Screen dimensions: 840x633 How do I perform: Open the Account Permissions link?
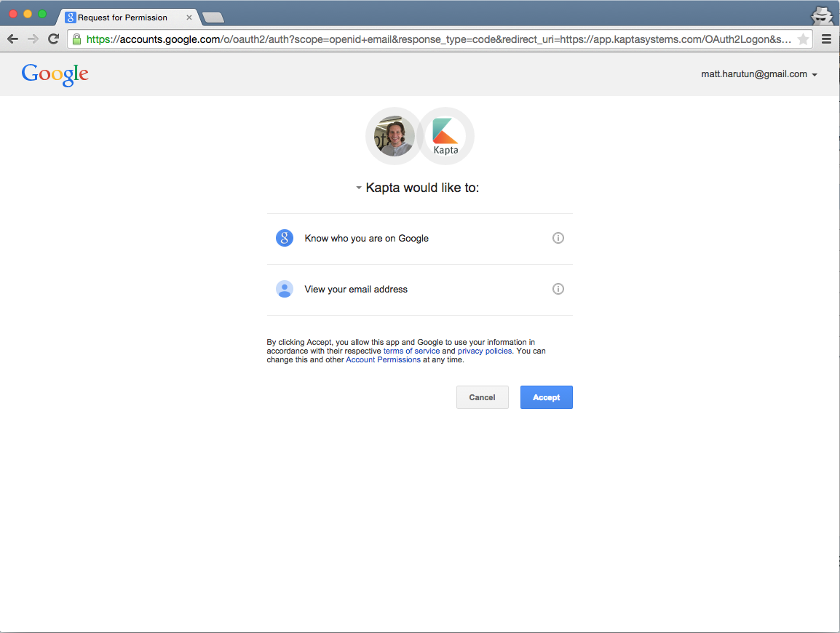(383, 360)
